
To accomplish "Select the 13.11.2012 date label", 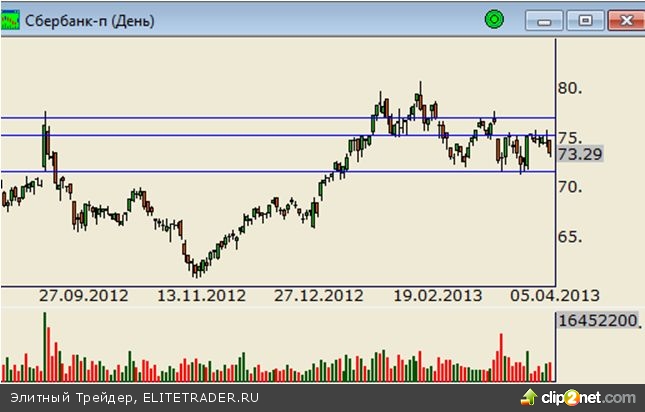I will [201, 296].
